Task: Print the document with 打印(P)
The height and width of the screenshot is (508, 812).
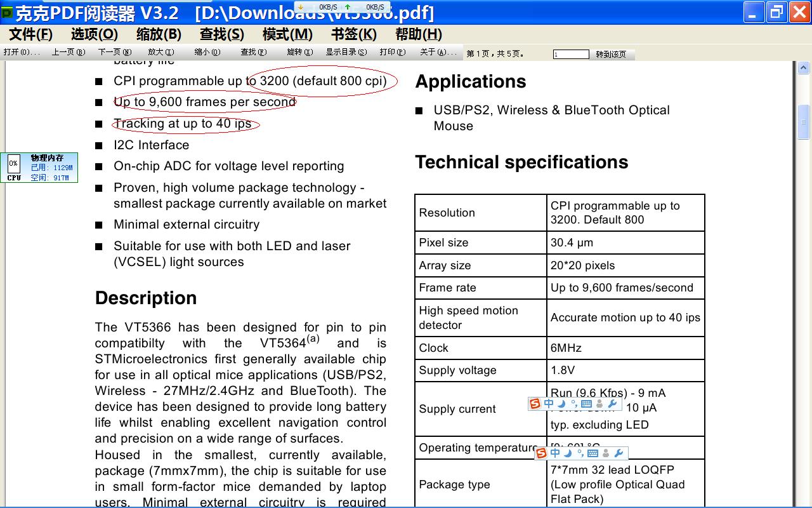Action: (x=392, y=53)
